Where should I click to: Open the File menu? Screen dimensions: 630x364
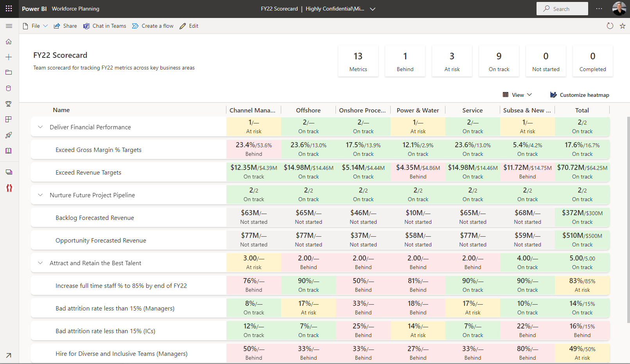click(x=35, y=26)
